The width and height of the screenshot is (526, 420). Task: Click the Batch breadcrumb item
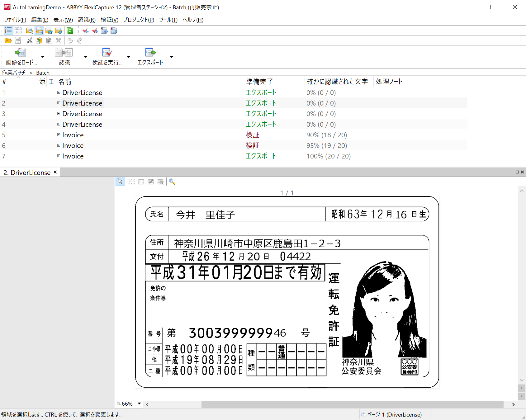(x=43, y=73)
